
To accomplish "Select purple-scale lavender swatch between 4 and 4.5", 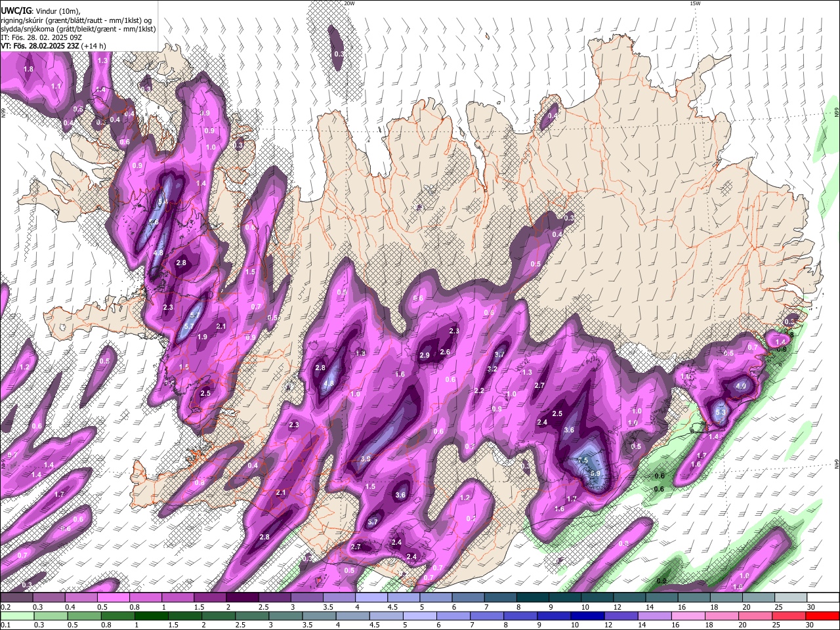I will pyautogui.click(x=372, y=598).
